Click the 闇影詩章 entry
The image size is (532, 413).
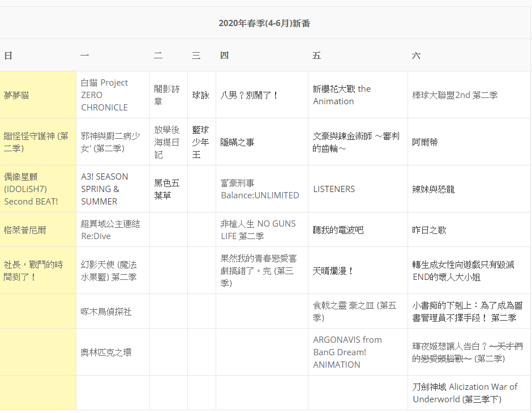pyautogui.click(x=166, y=95)
